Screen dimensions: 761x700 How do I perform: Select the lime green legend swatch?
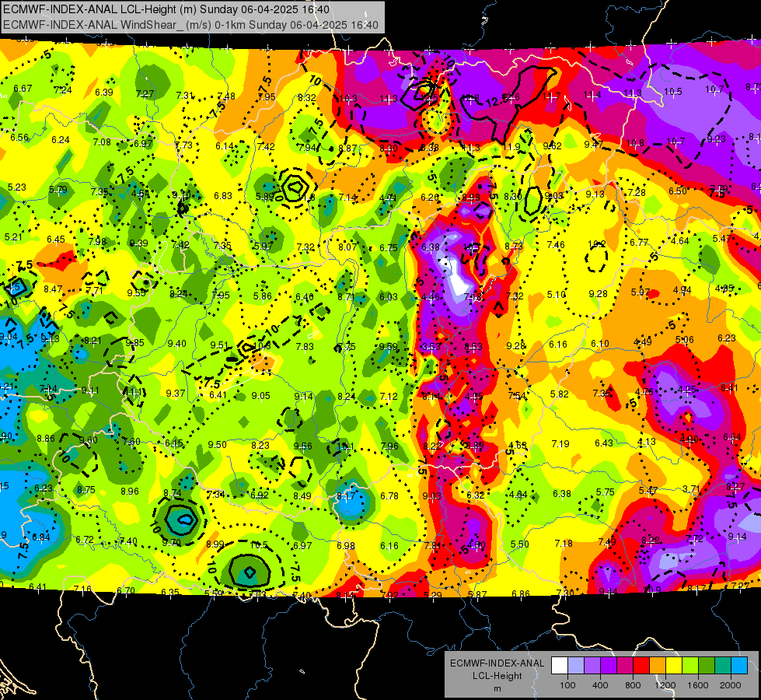click(690, 666)
